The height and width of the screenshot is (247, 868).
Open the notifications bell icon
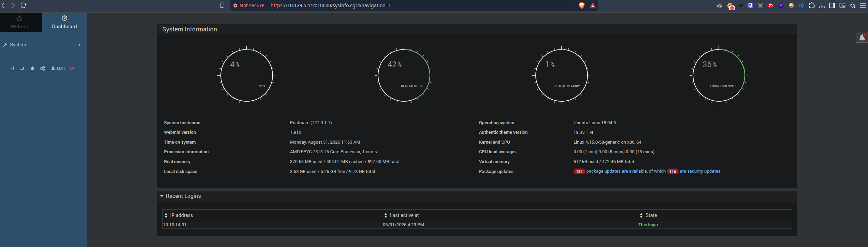862,37
